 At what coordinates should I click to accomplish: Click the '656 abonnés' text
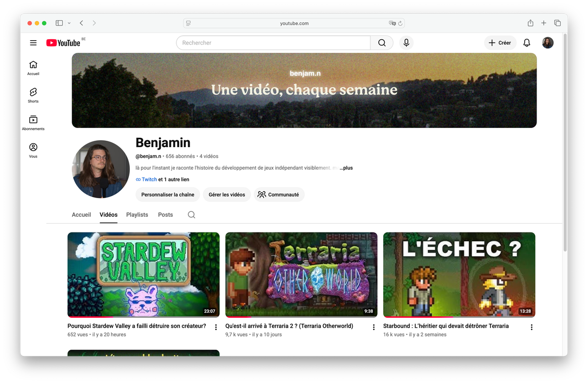pos(180,156)
